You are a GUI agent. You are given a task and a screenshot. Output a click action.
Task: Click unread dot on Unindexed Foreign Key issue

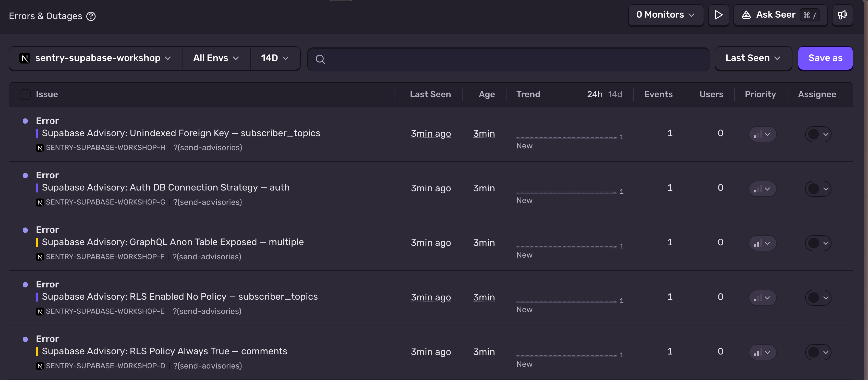click(x=25, y=121)
